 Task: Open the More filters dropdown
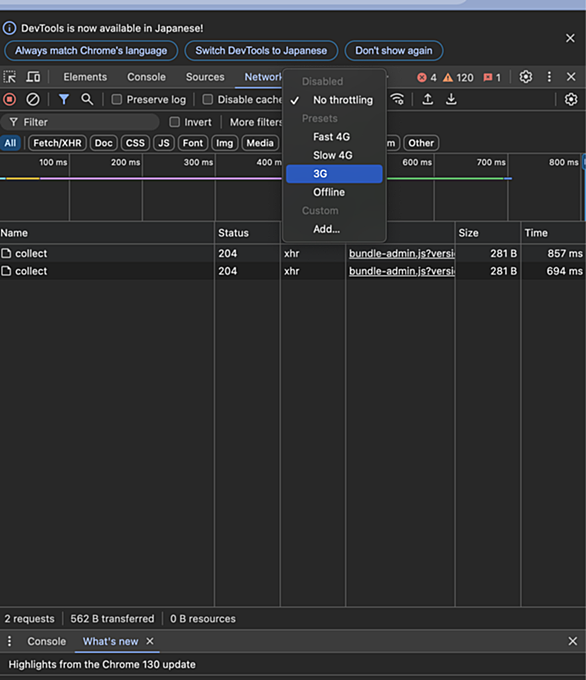coord(255,122)
